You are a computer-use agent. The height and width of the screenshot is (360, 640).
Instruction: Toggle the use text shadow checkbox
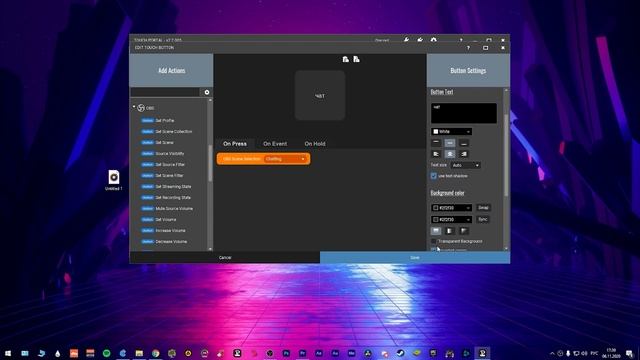coord(433,176)
